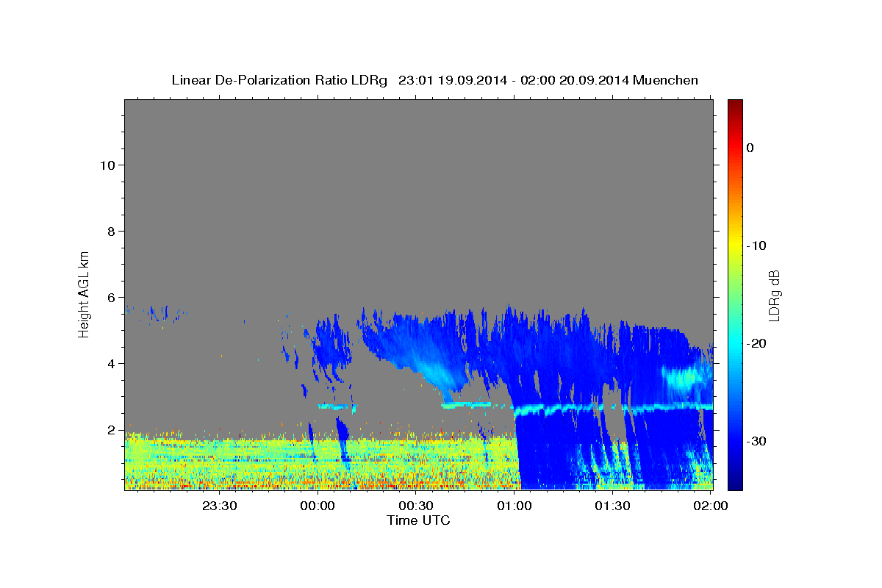Click the height tick label '8'

[x=112, y=231]
